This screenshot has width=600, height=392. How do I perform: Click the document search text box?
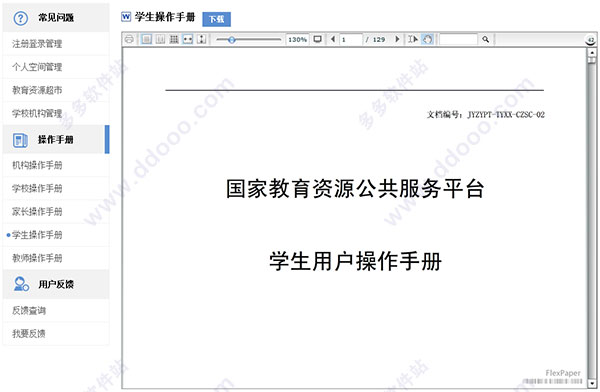tap(458, 39)
